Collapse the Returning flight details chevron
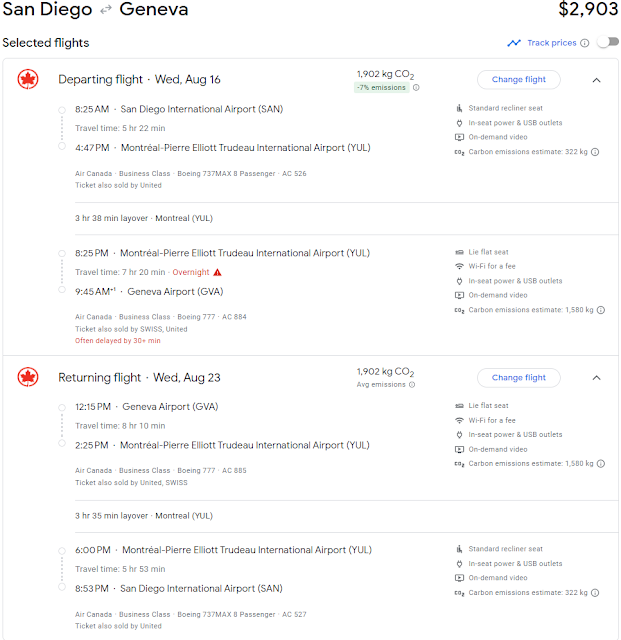 pyautogui.click(x=596, y=378)
